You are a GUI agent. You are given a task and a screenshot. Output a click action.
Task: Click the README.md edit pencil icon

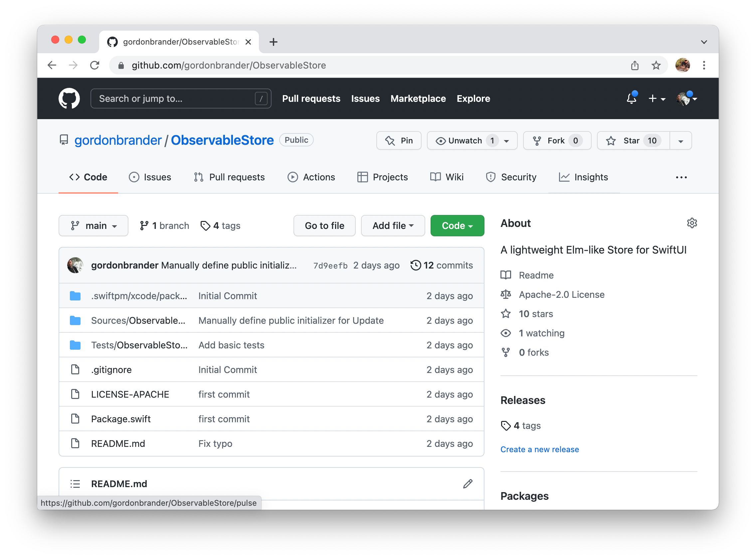pos(467,484)
